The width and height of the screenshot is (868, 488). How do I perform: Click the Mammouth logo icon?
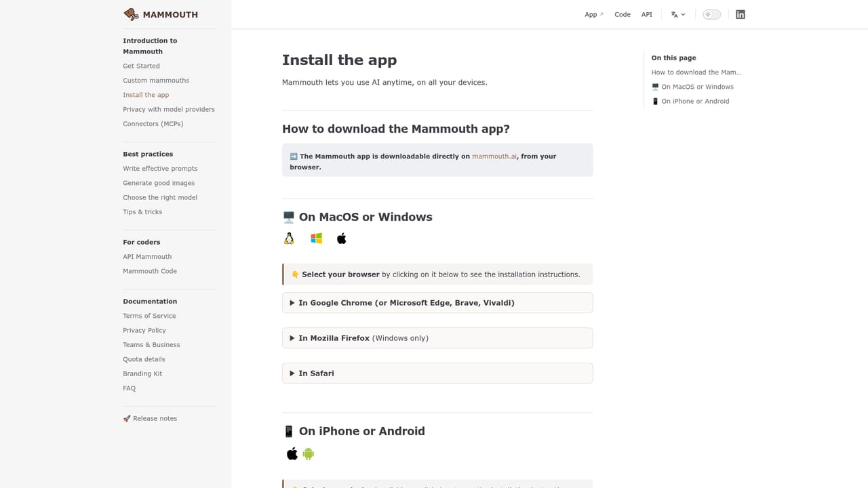tap(131, 14)
